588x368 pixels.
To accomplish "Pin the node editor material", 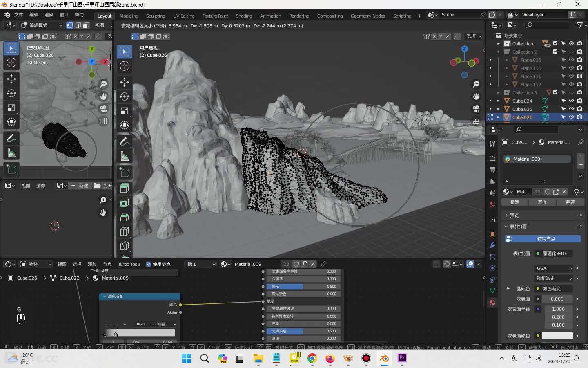I will (x=323, y=264).
